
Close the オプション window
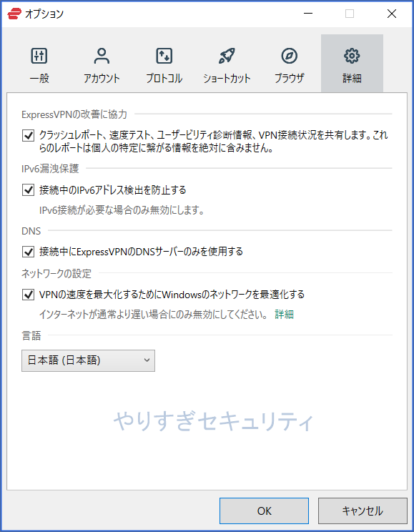click(392, 14)
